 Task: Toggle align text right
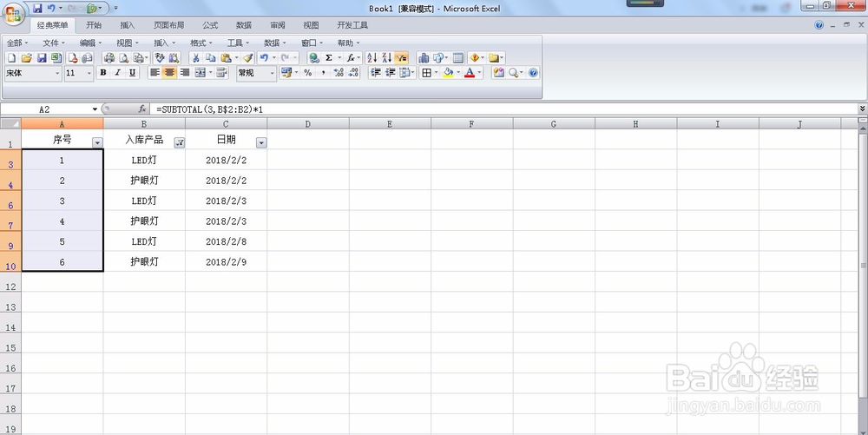(x=184, y=73)
